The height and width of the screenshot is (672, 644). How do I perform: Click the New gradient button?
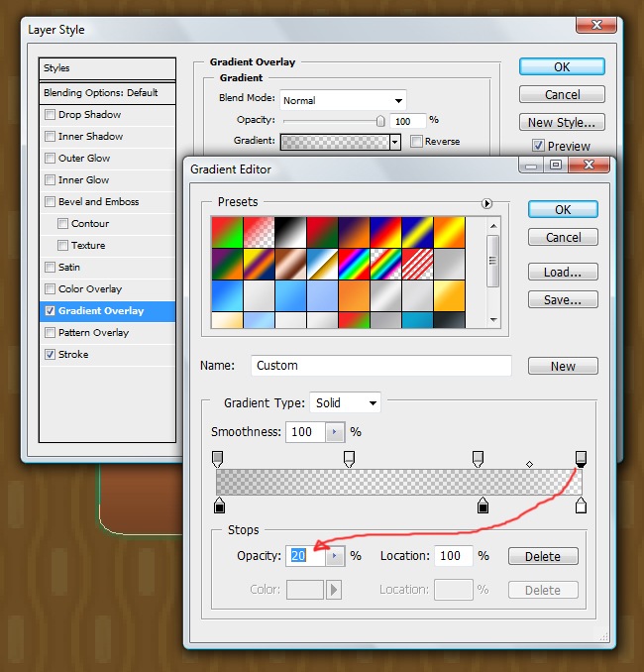[563, 366]
